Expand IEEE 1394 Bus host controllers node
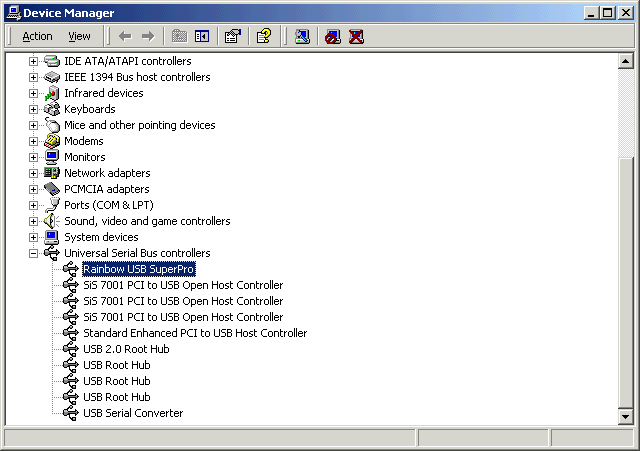This screenshot has height=451, width=640. point(33,77)
